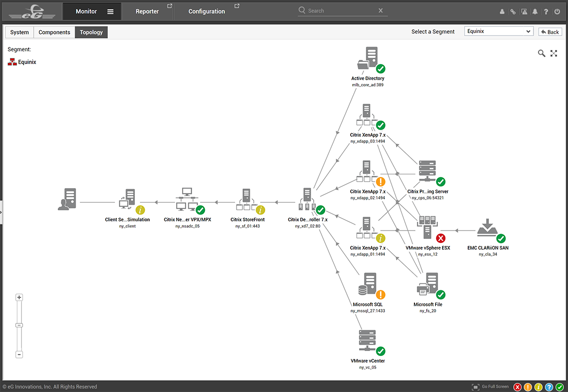Expand topology with the fullscreen arrows icon
568x392 pixels.
[x=554, y=54]
